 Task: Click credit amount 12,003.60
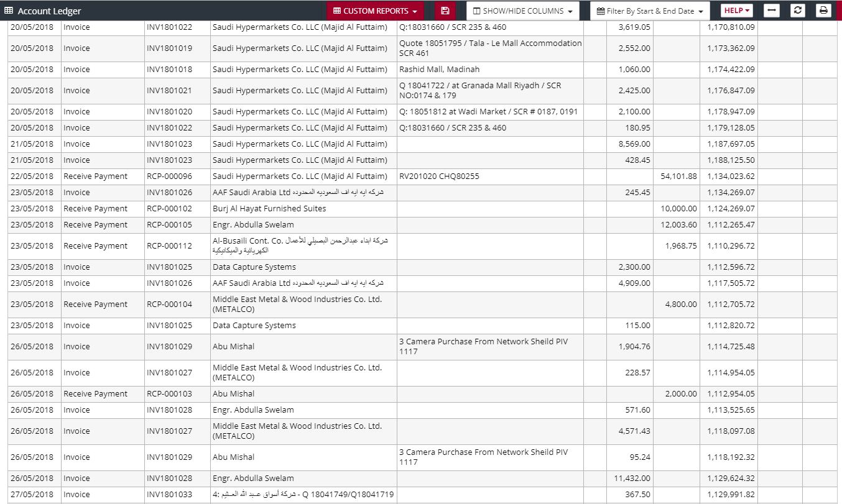(678, 225)
